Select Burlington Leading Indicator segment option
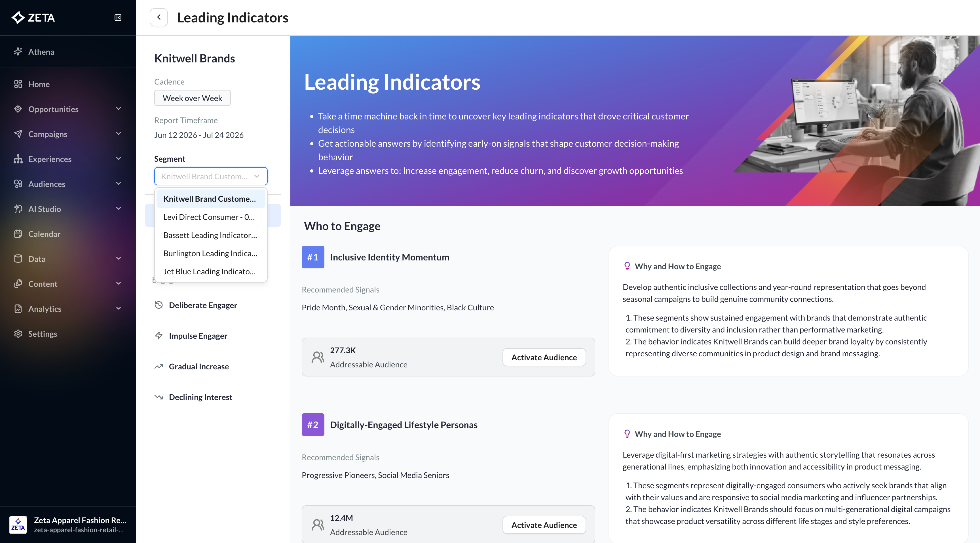Image resolution: width=980 pixels, height=543 pixels. (x=211, y=253)
